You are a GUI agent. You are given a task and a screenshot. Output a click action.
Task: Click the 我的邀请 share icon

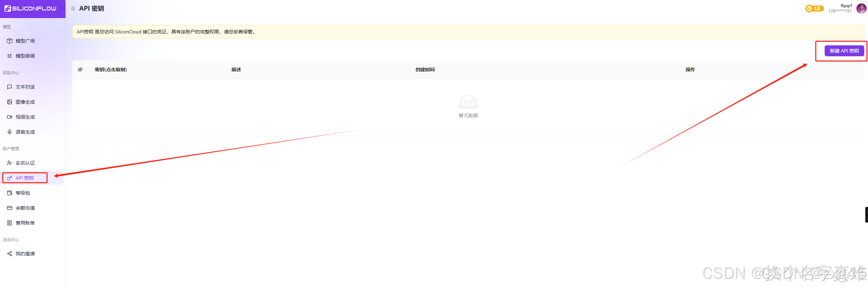click(10, 254)
